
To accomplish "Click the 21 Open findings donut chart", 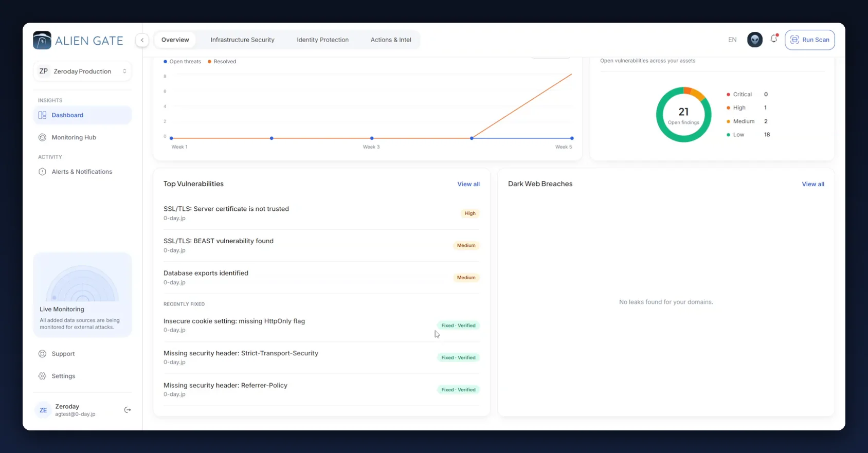I will (x=683, y=115).
